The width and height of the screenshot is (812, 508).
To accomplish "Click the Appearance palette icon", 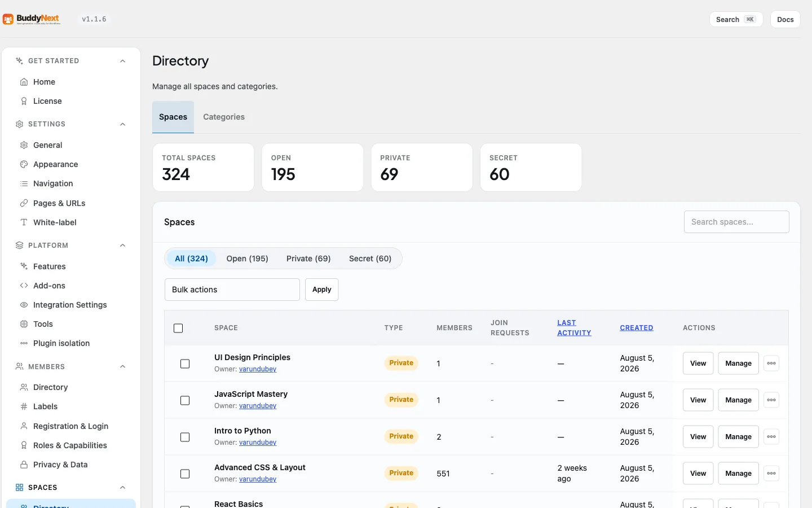I will click(x=24, y=164).
